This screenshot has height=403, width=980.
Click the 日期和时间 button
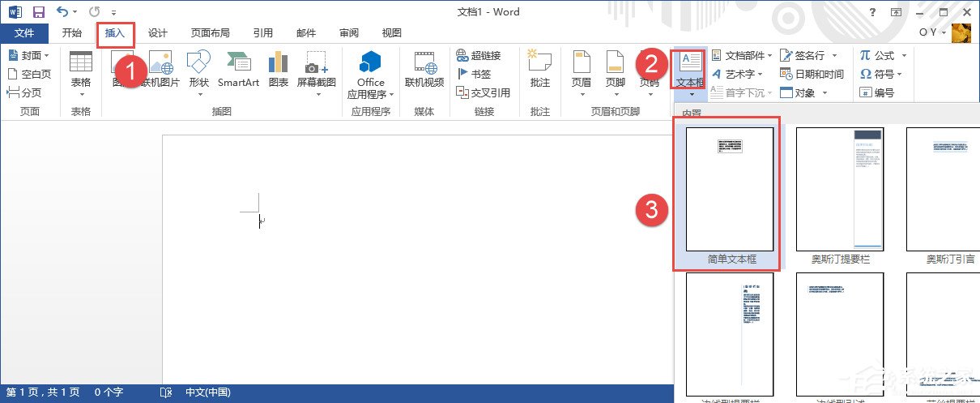812,74
